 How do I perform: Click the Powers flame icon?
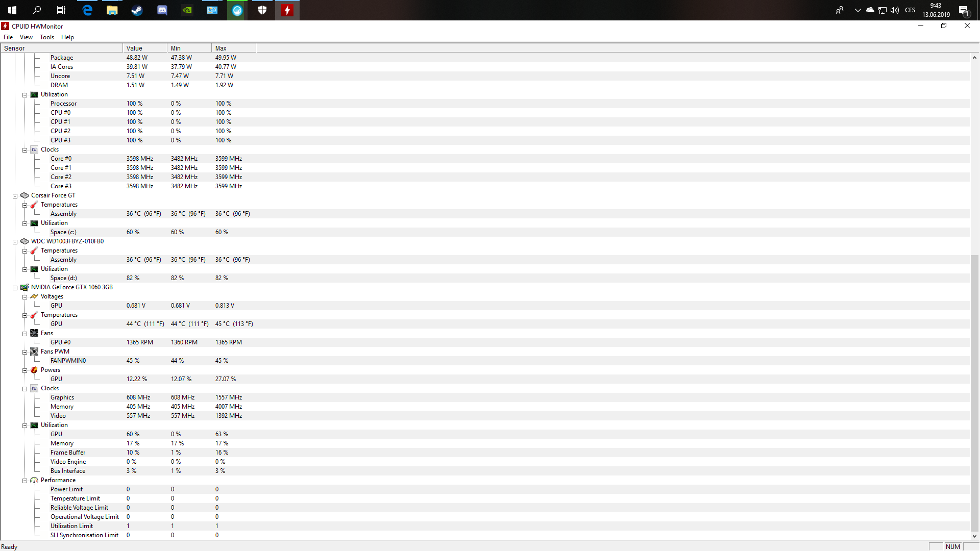(x=34, y=370)
